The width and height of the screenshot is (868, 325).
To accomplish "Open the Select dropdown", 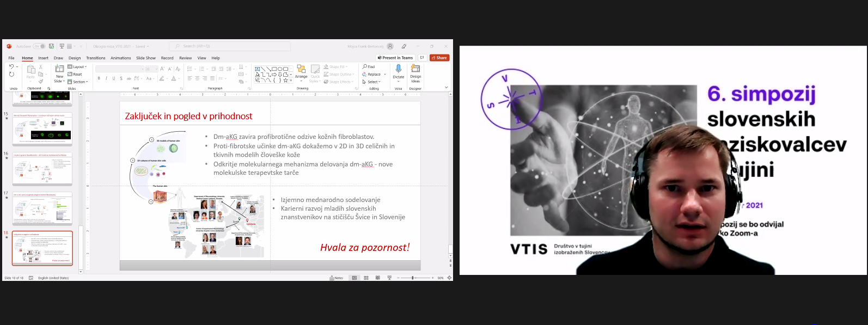I will [x=371, y=82].
